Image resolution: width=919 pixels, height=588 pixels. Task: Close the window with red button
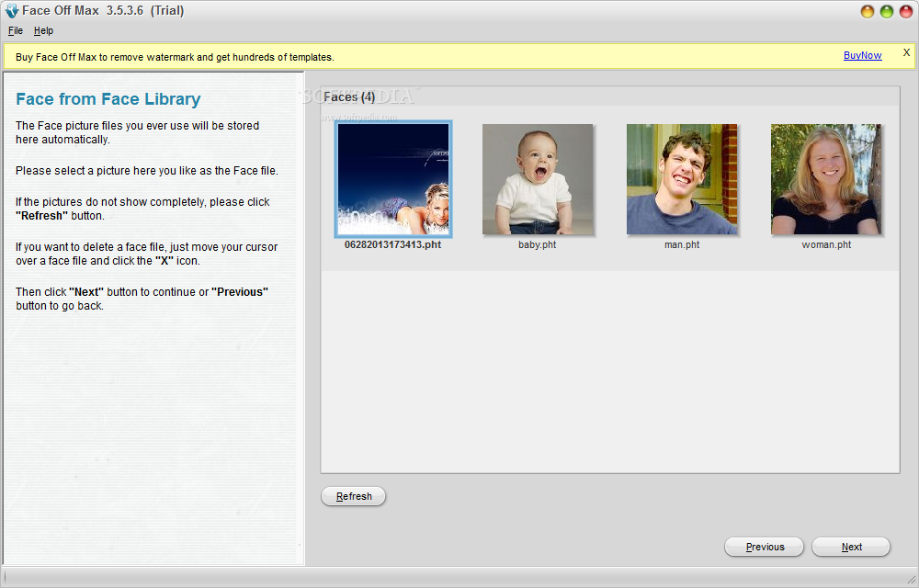point(906,11)
